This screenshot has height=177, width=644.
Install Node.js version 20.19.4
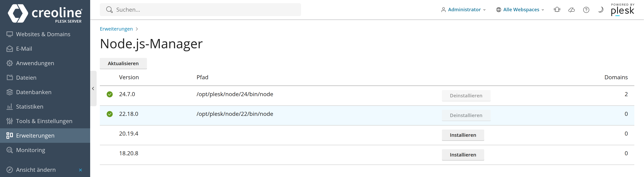pos(463,135)
